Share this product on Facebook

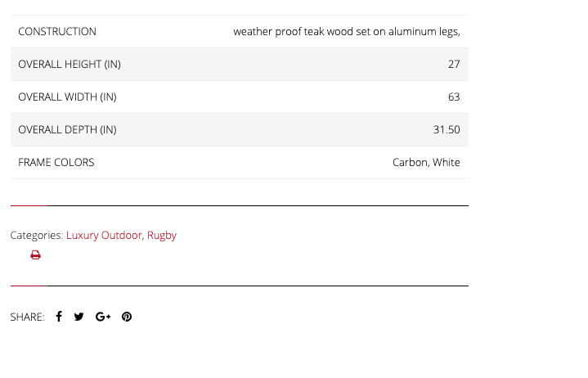pyautogui.click(x=59, y=317)
